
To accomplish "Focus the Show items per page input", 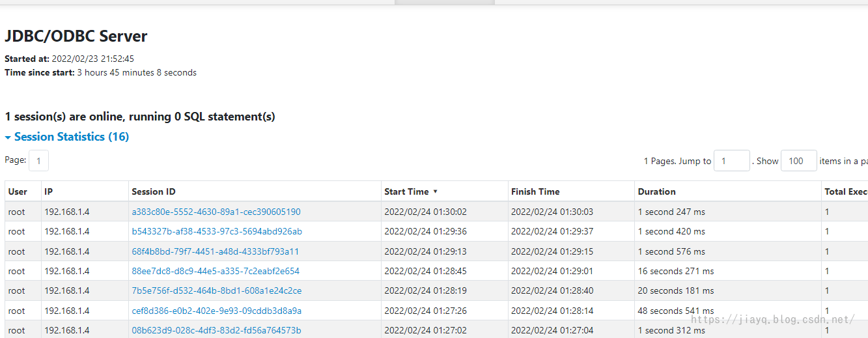I will 799,160.
